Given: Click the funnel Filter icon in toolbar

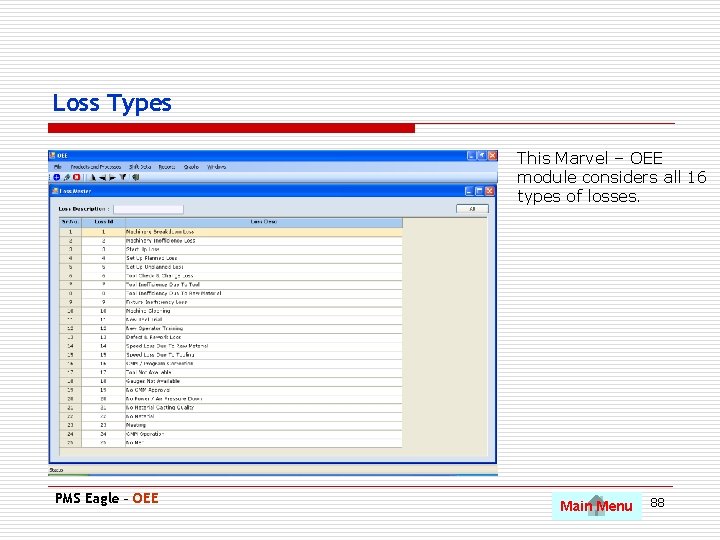Looking at the screenshot, I should pos(123,177).
